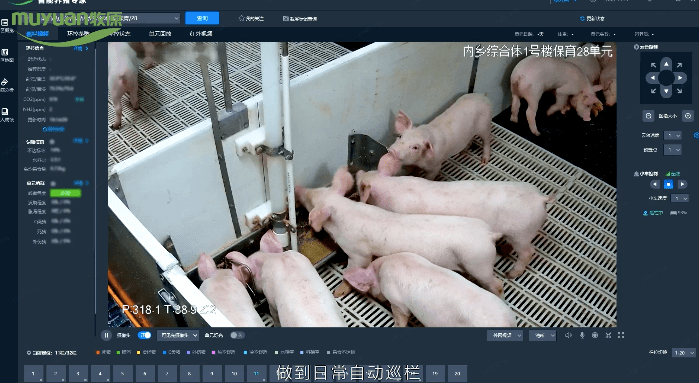The width and height of the screenshot is (699, 383).
Task: Expand the third left panel section details link
Action: click(81, 183)
